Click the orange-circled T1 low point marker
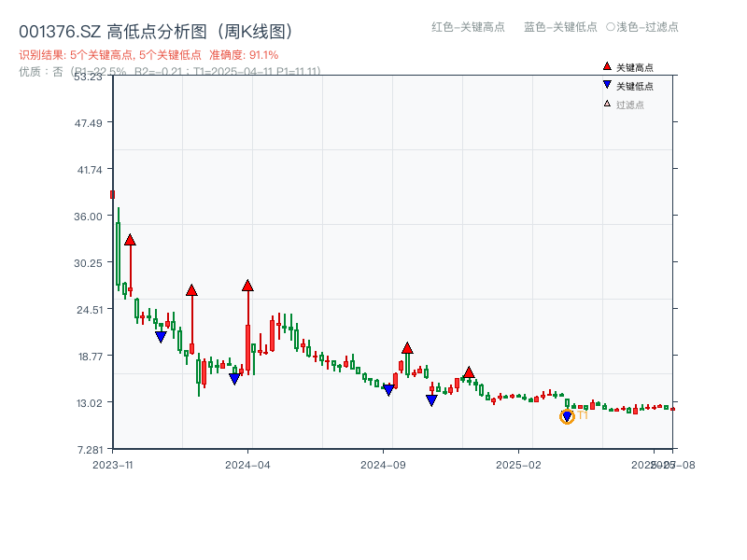747x560 pixels. pyautogui.click(x=568, y=414)
